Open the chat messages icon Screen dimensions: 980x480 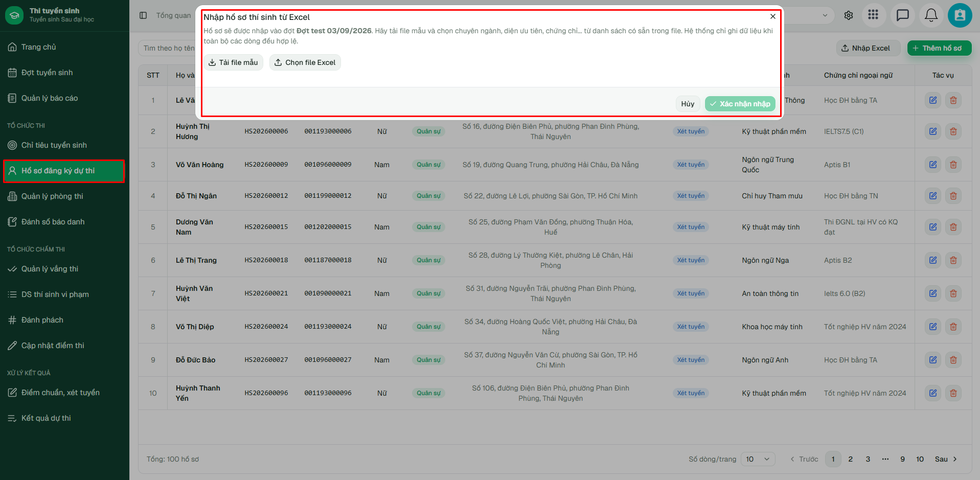click(903, 15)
